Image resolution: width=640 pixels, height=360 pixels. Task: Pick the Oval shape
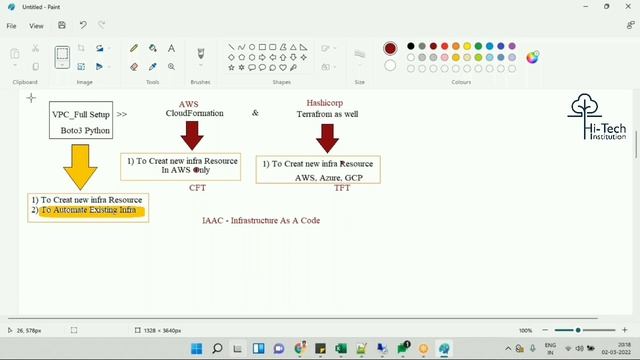point(252,47)
